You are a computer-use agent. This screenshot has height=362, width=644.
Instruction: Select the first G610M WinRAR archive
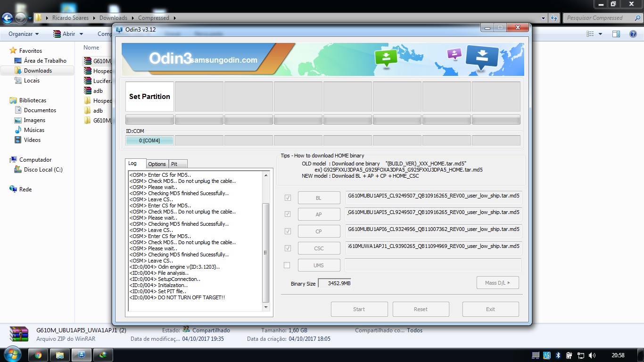[97, 61]
